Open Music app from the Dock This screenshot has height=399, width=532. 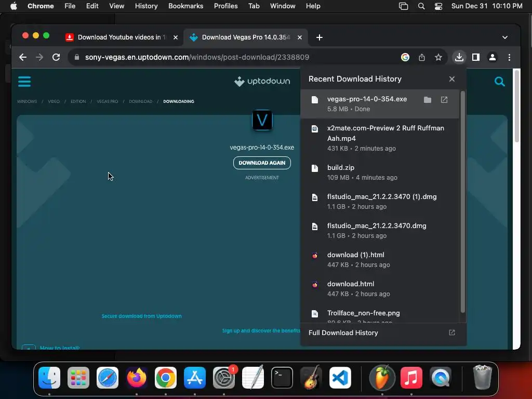point(411,378)
